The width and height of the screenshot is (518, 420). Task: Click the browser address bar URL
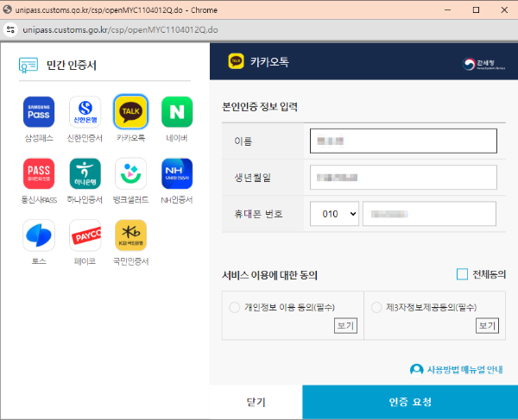(x=120, y=29)
